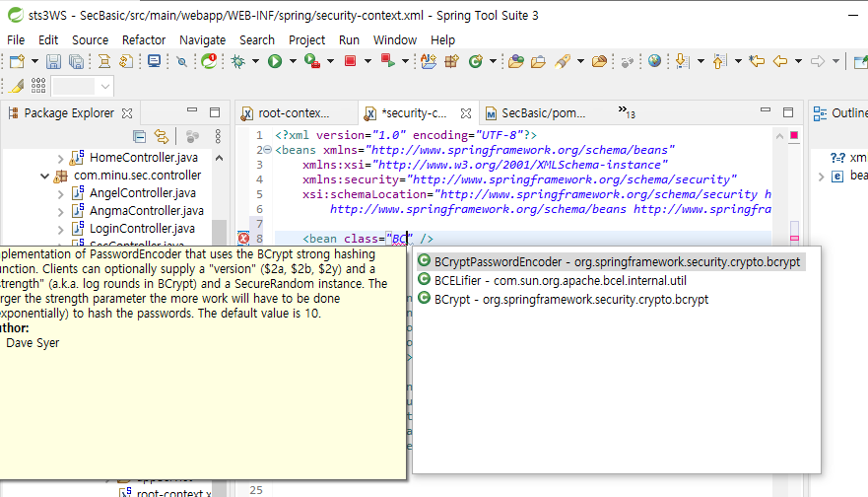Collapse All in Package Explorer

pyautogui.click(x=140, y=136)
